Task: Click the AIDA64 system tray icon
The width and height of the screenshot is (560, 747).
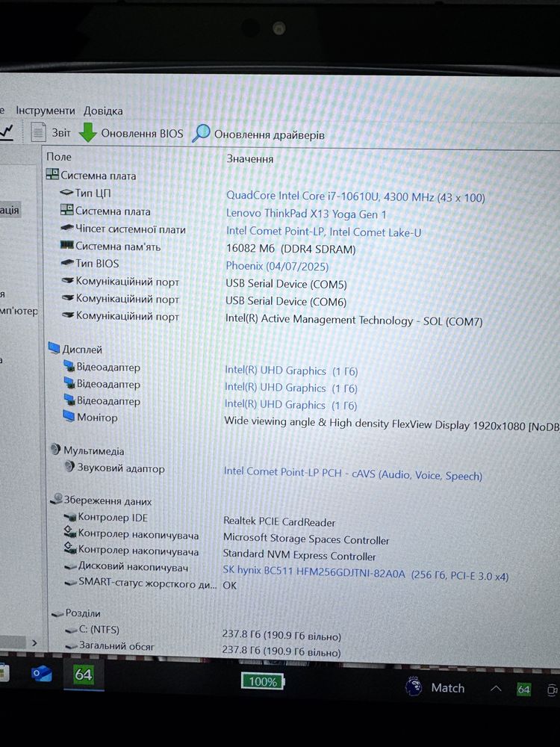Action: [524, 689]
